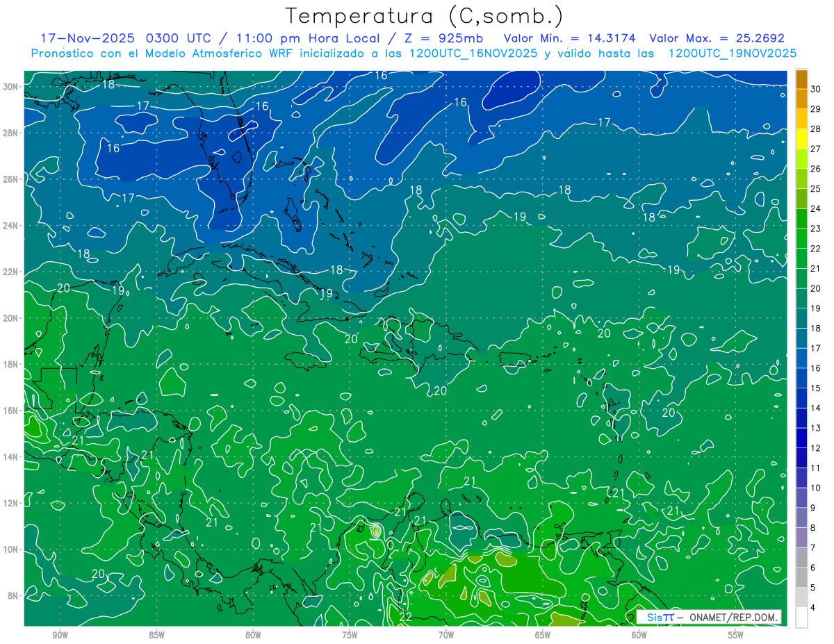Click the gray swatch between 5 and 6
The image size is (834, 644).
pyautogui.click(x=801, y=578)
